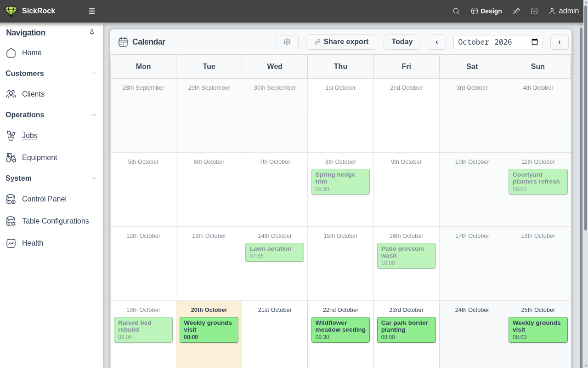Click the Calendar title icon

click(x=123, y=42)
